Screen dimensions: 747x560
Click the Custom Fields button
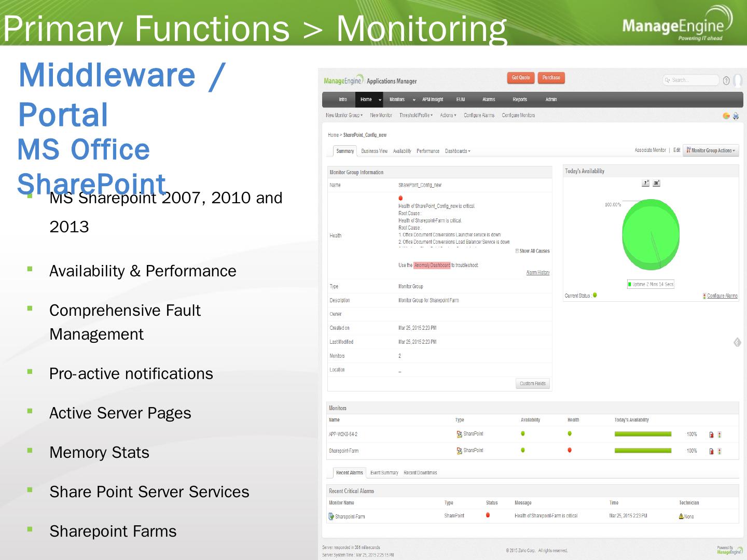[533, 384]
